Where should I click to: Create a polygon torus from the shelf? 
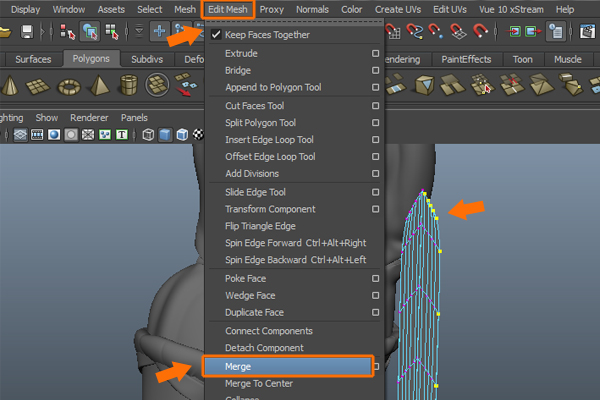pos(69,87)
